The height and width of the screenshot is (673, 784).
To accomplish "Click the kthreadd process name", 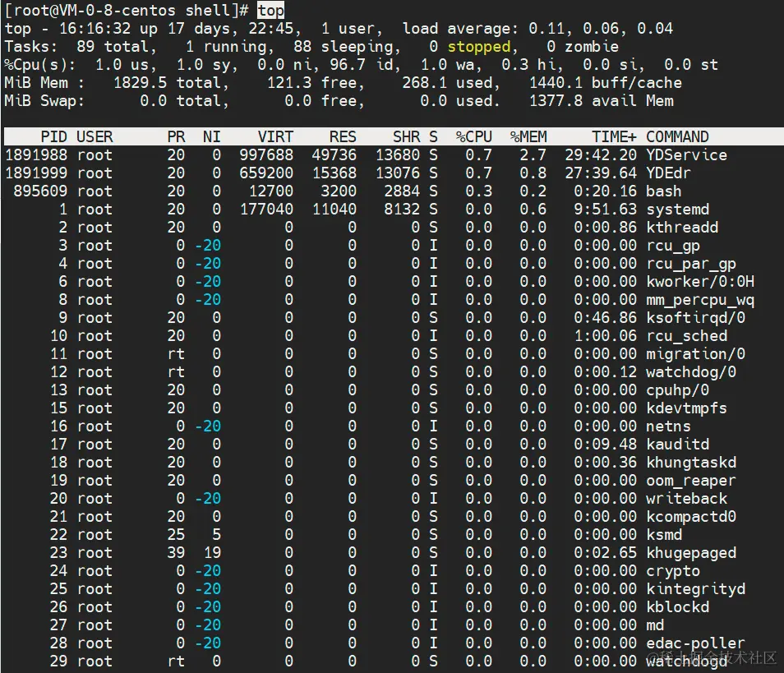I will pyautogui.click(x=682, y=227).
